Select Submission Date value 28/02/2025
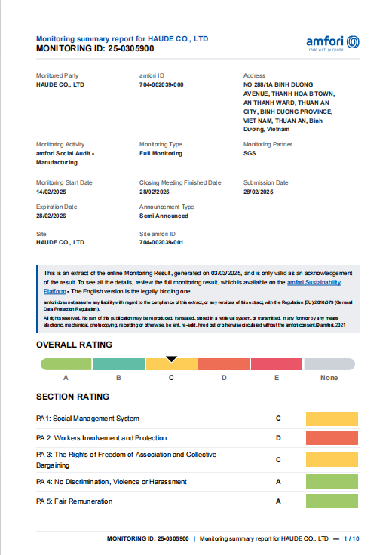Image resolution: width=392 pixels, height=555 pixels. [x=259, y=192]
